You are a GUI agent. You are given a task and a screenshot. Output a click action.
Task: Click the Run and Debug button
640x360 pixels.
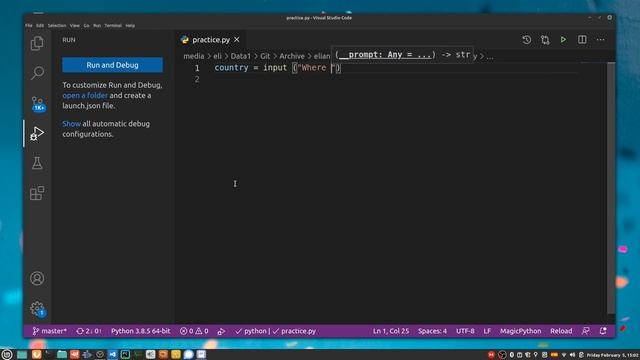tap(112, 65)
